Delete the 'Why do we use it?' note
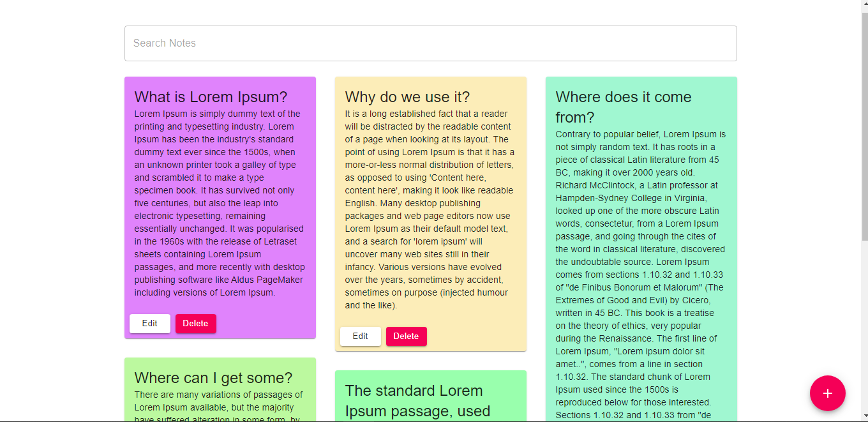Image resolution: width=868 pixels, height=422 pixels. (407, 336)
